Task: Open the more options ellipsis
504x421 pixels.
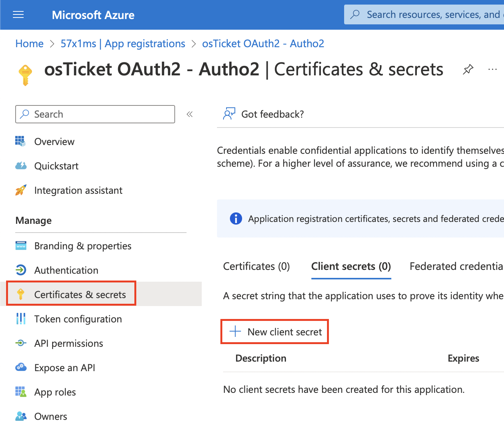Action: 493,70
